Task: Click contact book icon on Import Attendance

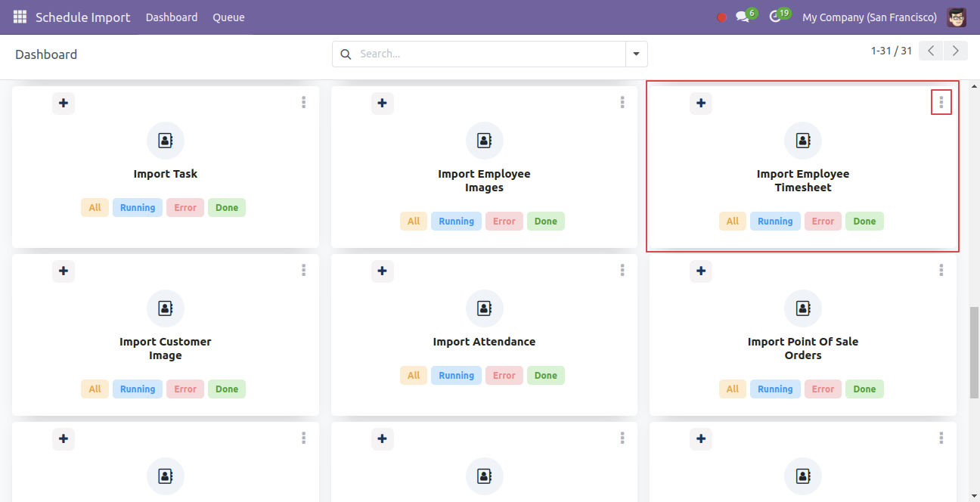Action: [485, 308]
